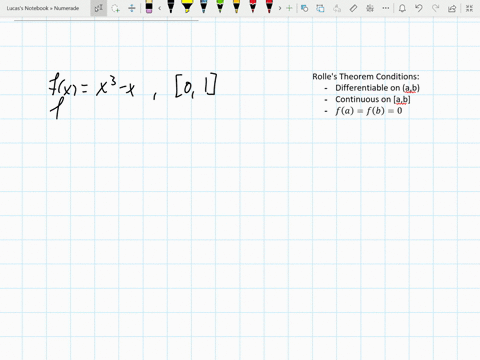480x360 pixels.
Task: Click the 'Continuous on [a,b]' line
Action: 373,99
